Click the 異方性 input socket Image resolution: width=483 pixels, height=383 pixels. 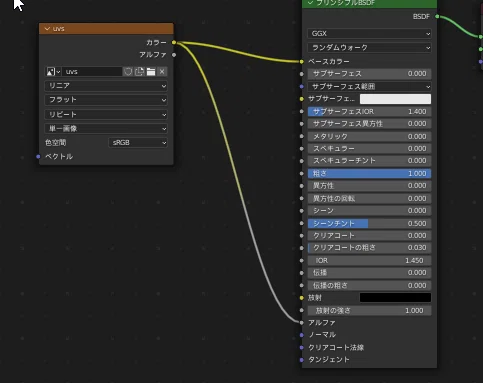point(302,186)
